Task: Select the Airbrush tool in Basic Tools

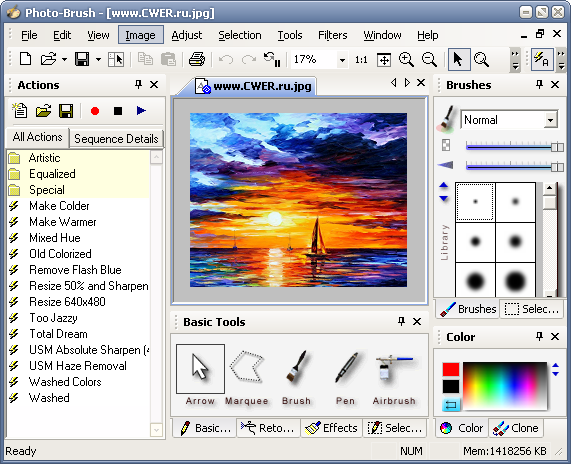Action: coord(394,368)
